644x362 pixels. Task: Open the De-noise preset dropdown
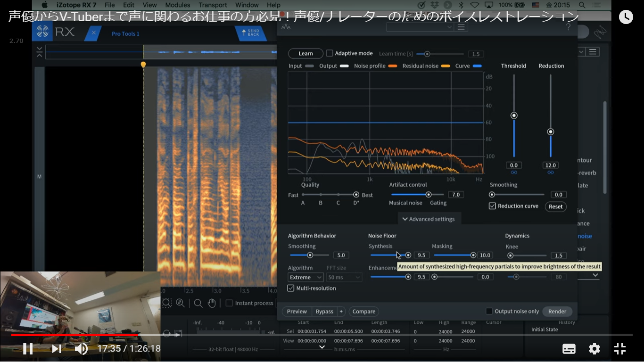(420, 27)
